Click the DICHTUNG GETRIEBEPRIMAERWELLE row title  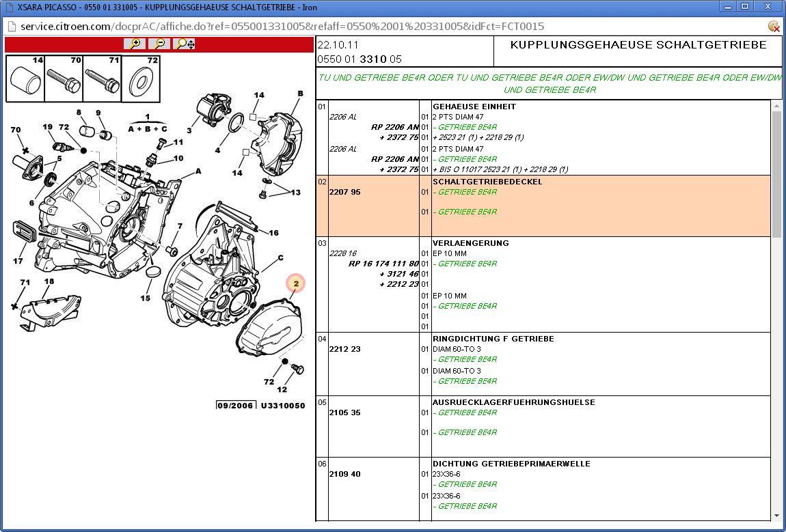(x=511, y=464)
